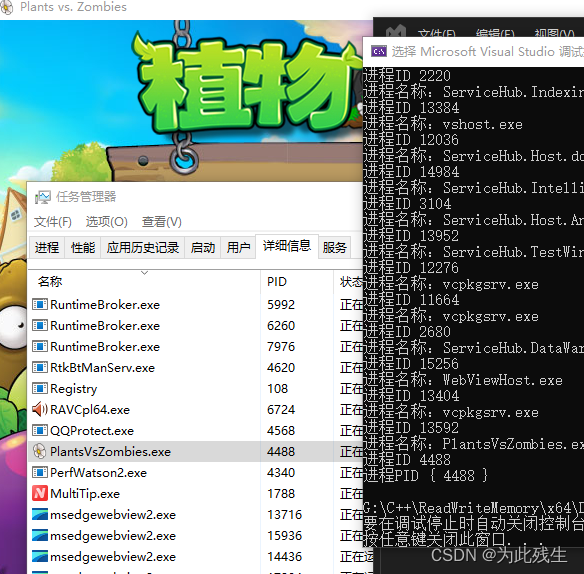Screen dimensions: 584x574
Task: Select the Registry process name
Action: 74,389
